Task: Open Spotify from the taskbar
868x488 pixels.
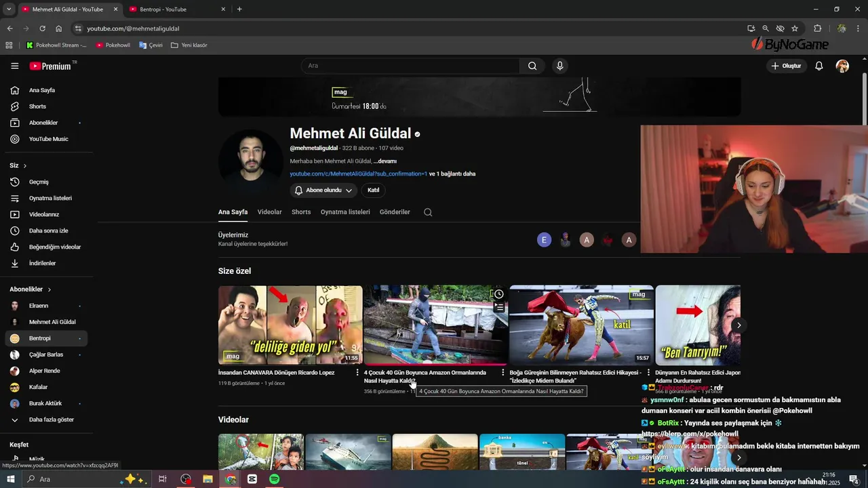Action: click(274, 479)
